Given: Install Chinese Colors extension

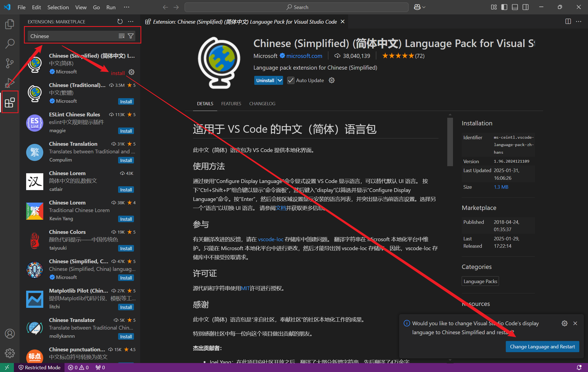Looking at the screenshot, I should (126, 248).
